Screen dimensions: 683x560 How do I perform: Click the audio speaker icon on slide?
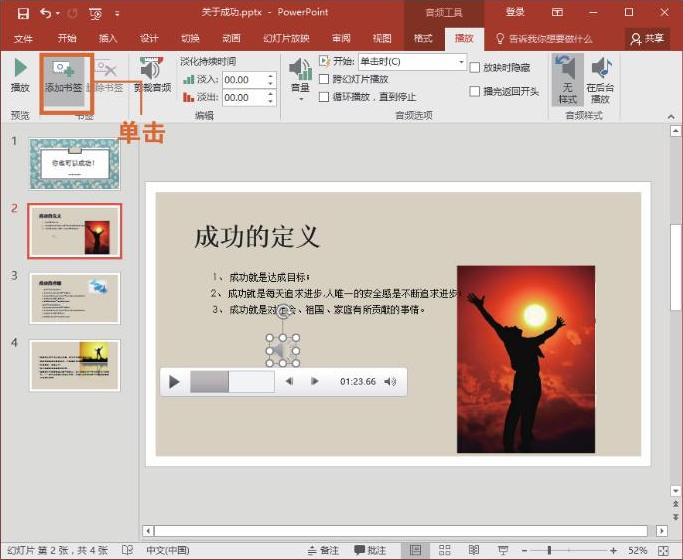click(282, 351)
